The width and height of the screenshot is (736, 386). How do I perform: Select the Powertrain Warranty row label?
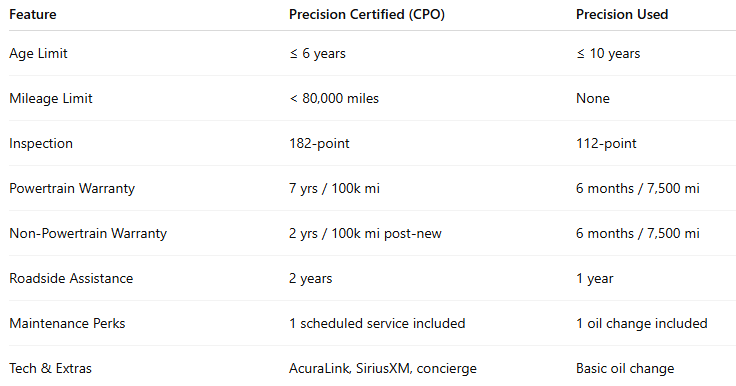point(72,189)
